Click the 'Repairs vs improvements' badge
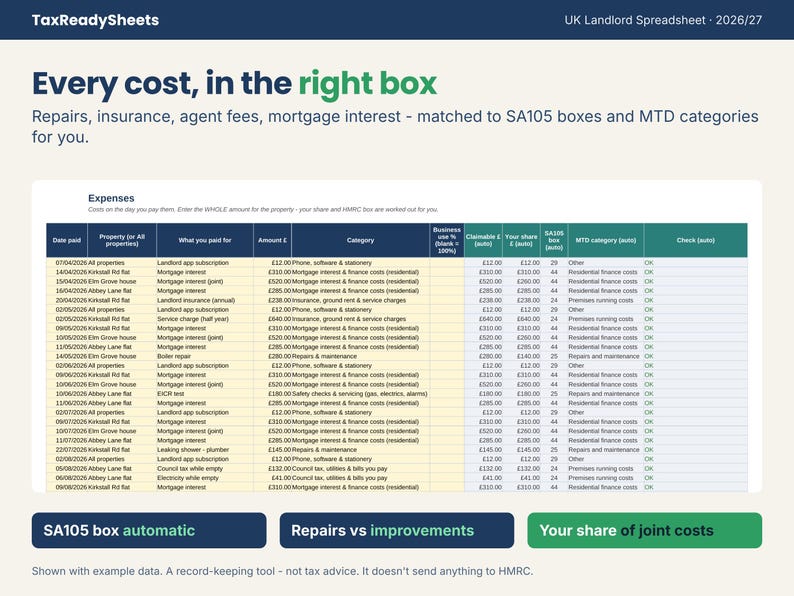The image size is (794, 596). click(x=396, y=530)
